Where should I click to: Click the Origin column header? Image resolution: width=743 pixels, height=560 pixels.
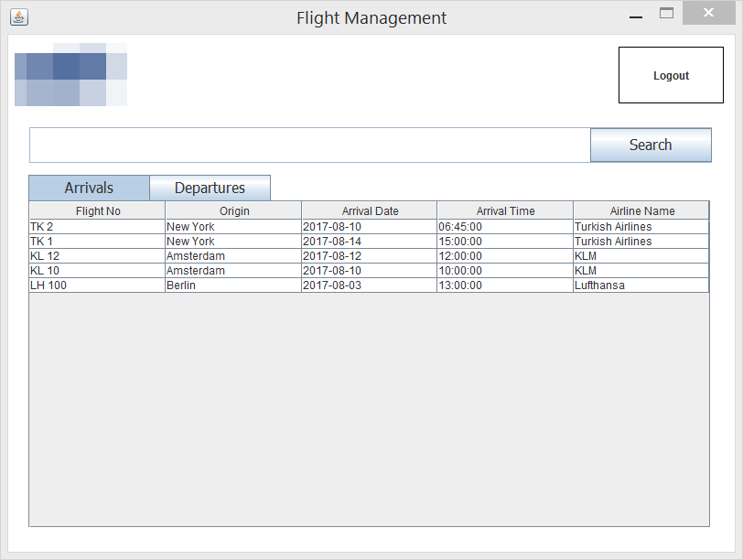point(234,210)
